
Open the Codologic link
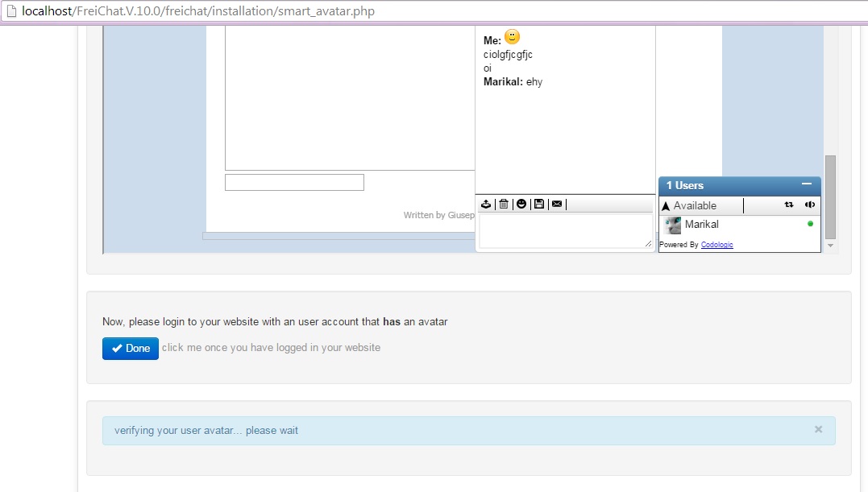[x=716, y=244]
